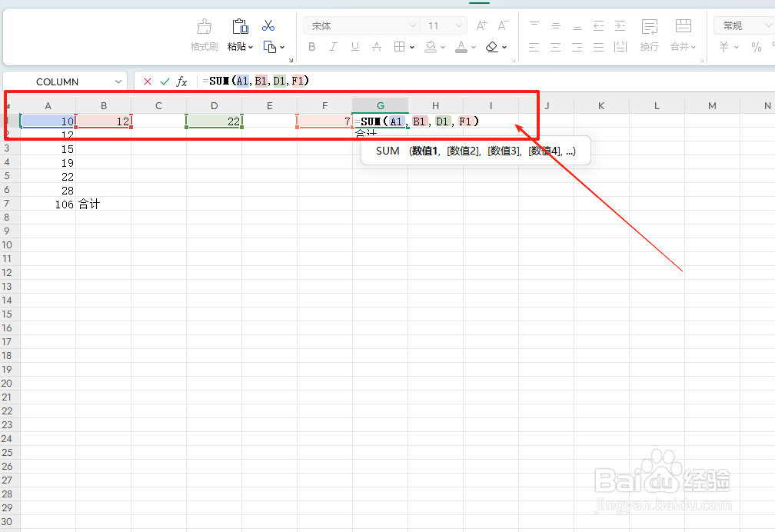
Task: Open the clipboard group dialog launcher
Action: [291, 60]
